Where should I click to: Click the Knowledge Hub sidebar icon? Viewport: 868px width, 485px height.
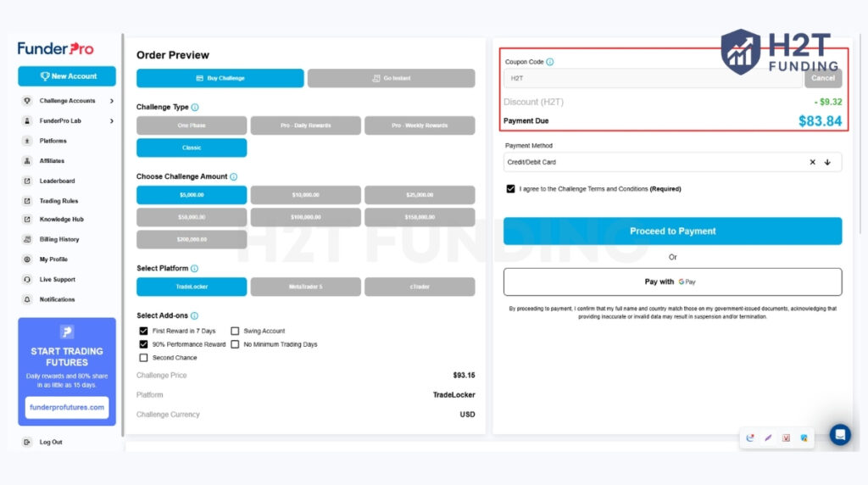(26, 220)
